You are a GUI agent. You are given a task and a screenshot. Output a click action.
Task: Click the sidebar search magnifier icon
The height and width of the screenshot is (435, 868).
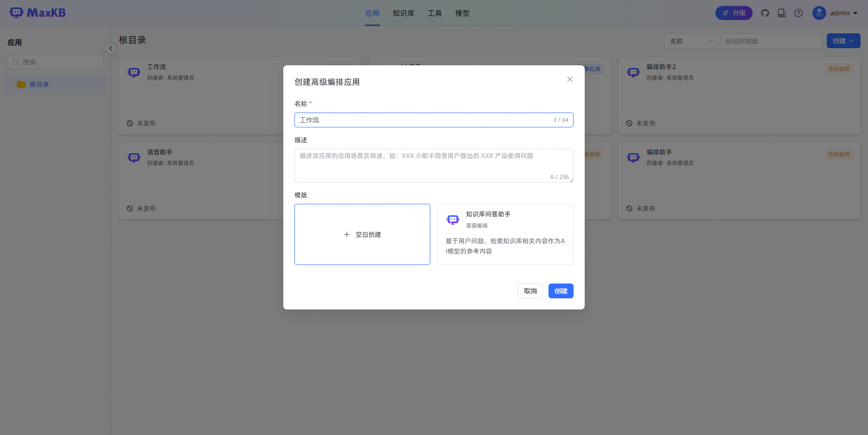click(16, 62)
